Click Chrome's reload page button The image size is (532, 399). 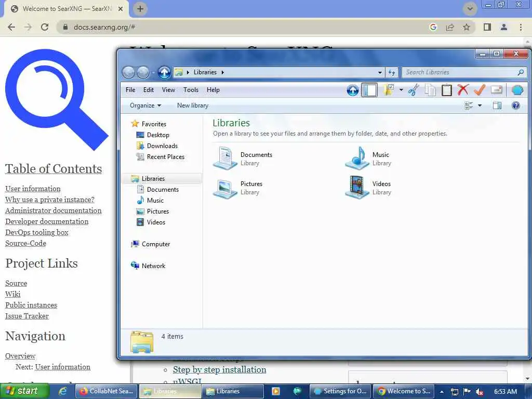click(45, 27)
